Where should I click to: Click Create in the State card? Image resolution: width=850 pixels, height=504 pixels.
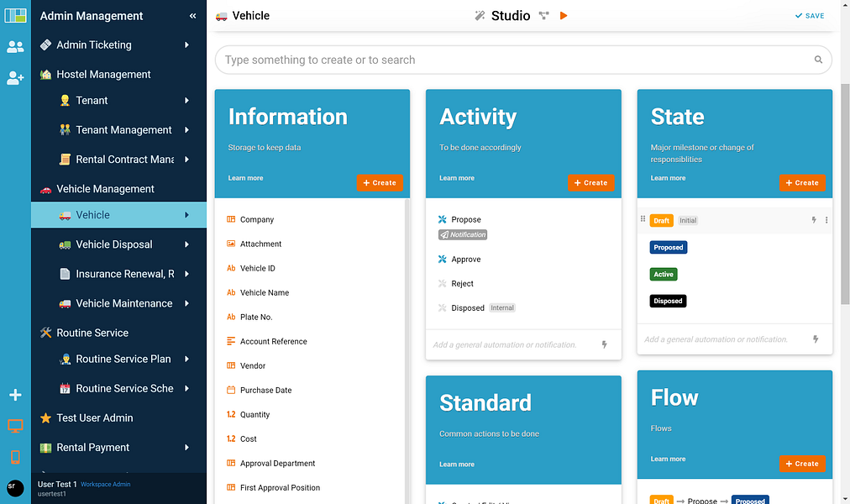(802, 182)
